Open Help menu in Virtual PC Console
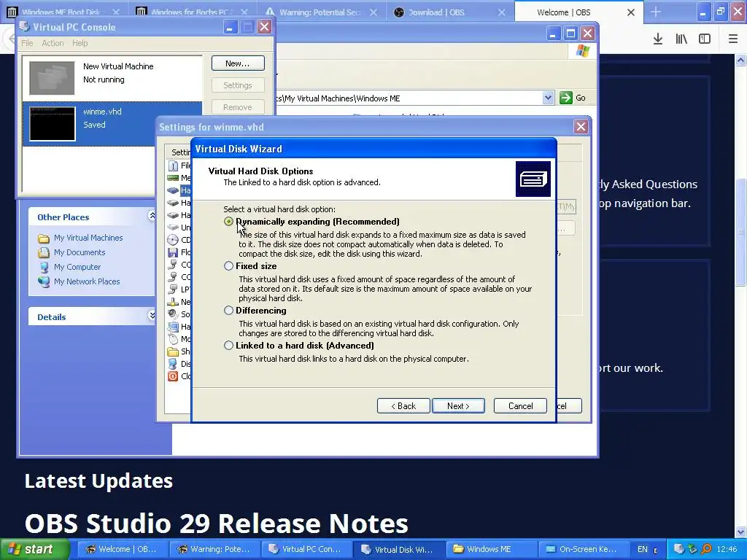 coord(80,43)
